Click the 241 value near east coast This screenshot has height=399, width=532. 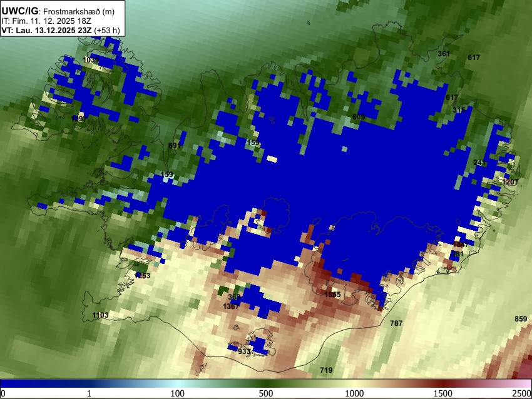479,163
